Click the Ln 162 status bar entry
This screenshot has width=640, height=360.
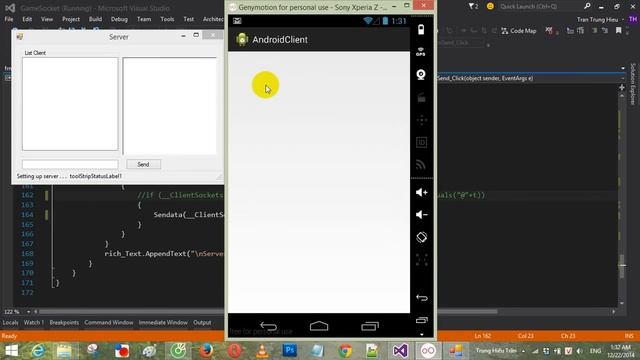click(482, 336)
